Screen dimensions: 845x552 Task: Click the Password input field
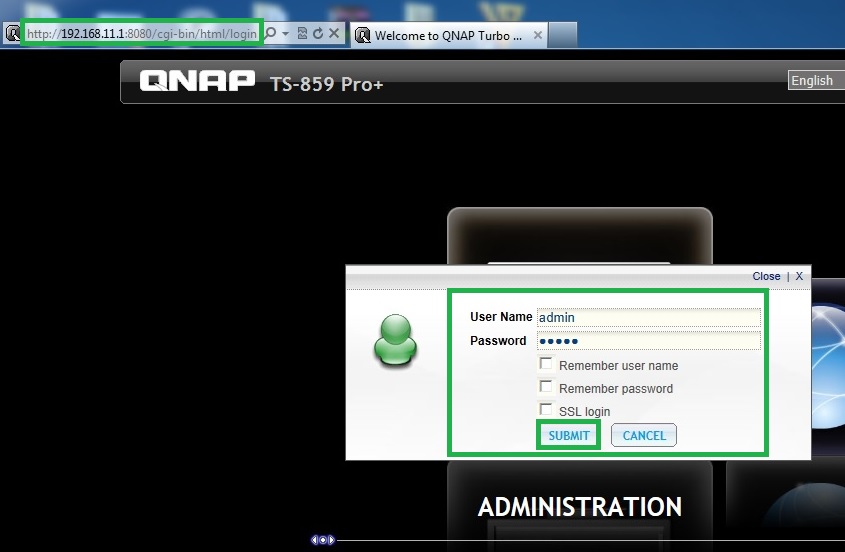(x=648, y=341)
